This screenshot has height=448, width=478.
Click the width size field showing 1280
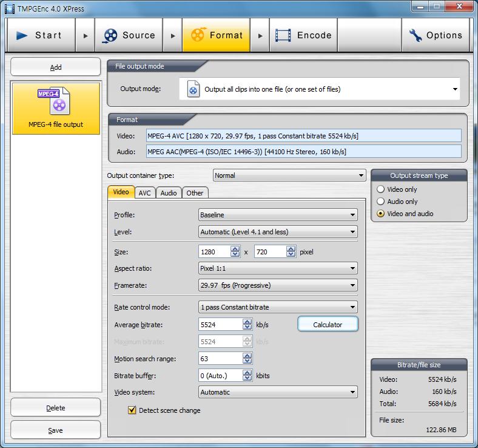pos(215,251)
